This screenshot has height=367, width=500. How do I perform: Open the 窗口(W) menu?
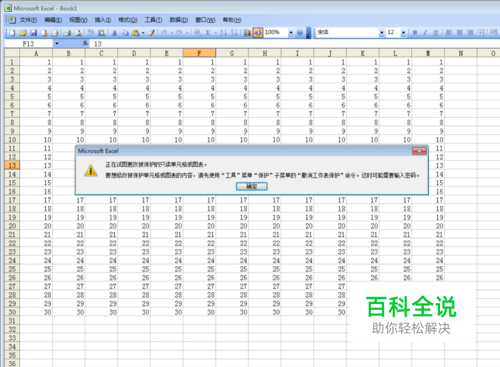point(205,20)
